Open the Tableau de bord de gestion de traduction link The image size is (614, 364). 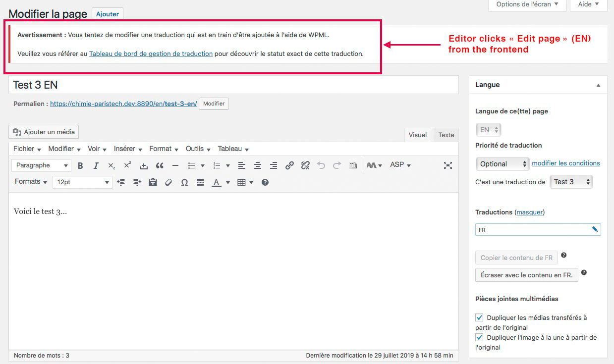tap(151, 53)
